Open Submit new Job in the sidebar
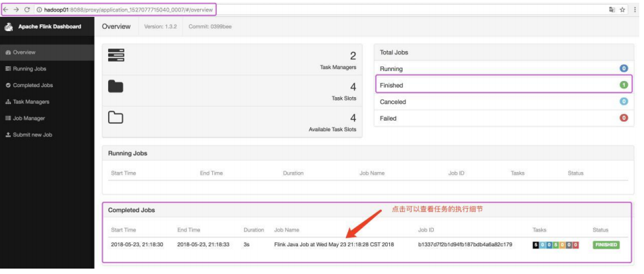The image size is (644, 274). point(47,134)
